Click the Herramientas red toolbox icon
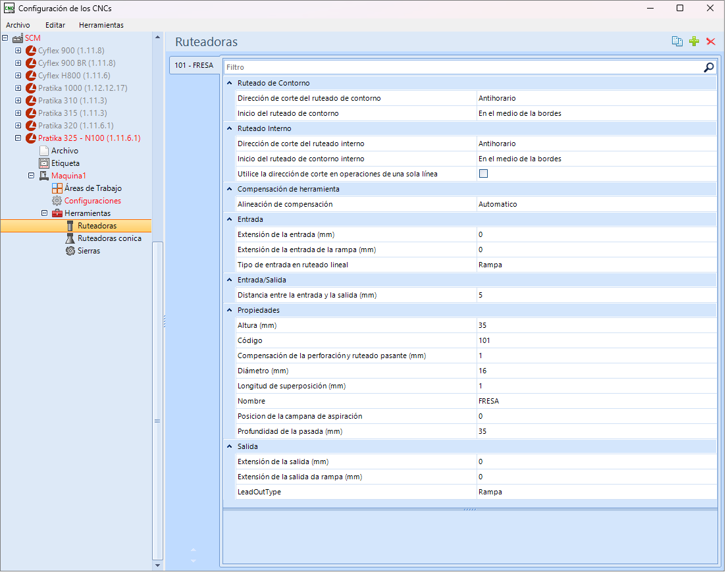728x580 pixels. pos(57,213)
